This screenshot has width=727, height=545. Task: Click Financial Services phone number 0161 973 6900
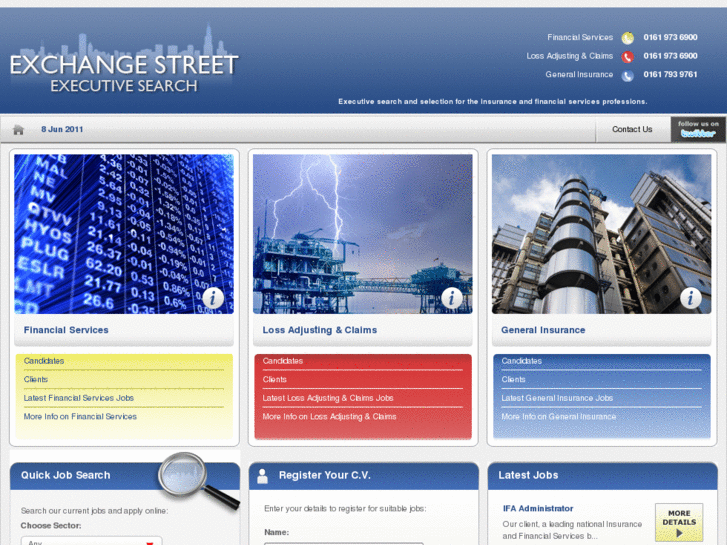[670, 37]
